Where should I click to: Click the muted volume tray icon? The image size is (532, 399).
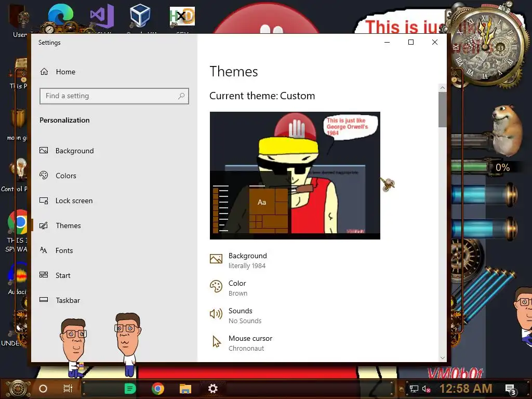[x=426, y=389]
